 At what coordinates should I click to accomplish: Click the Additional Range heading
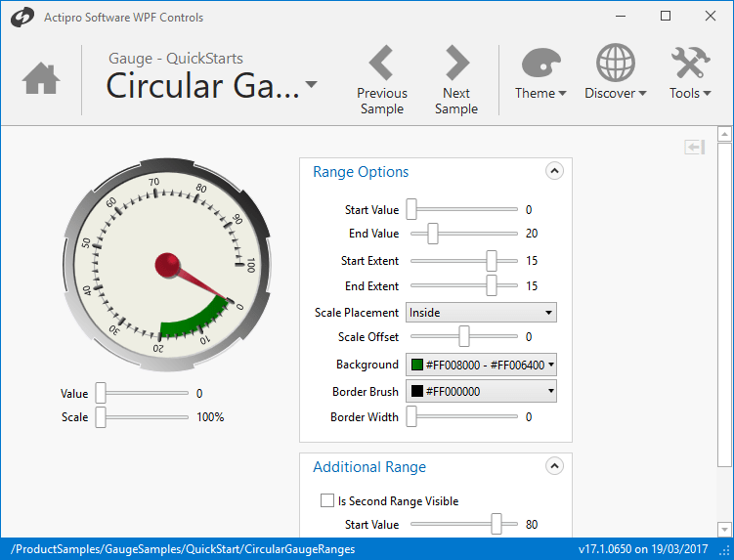pos(369,467)
